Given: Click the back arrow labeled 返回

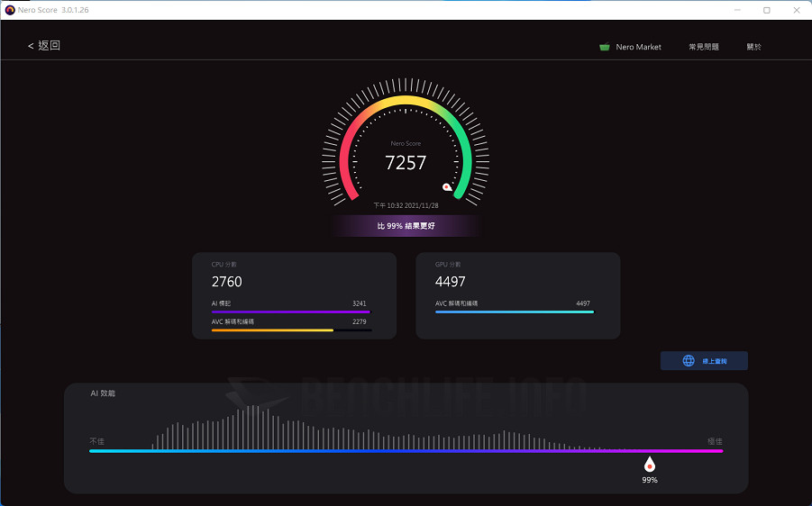Looking at the screenshot, I should click(43, 46).
